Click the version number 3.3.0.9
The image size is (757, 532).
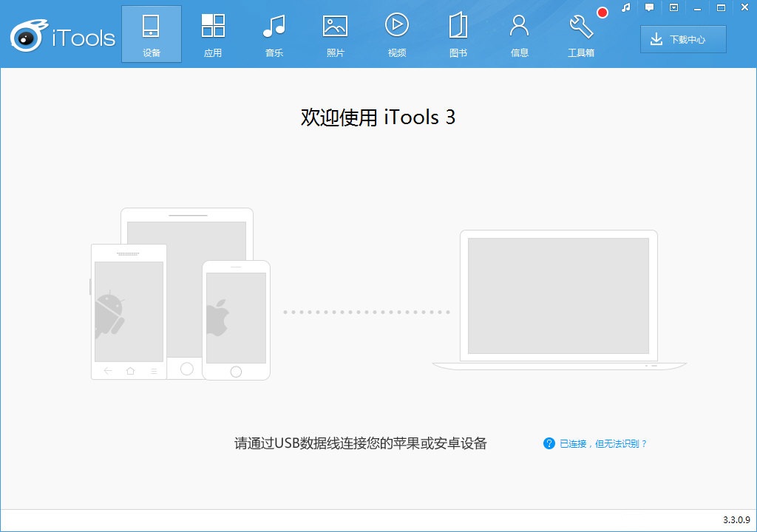pos(736,520)
